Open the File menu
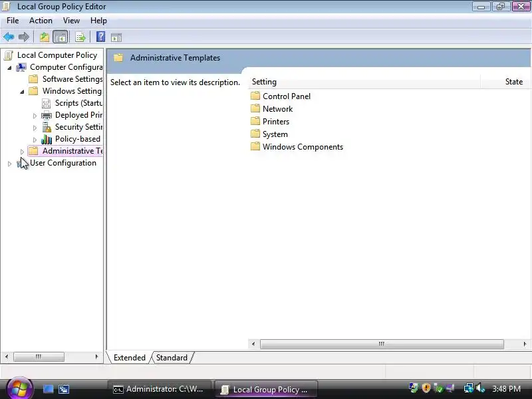This screenshot has width=532, height=399. pos(13,21)
